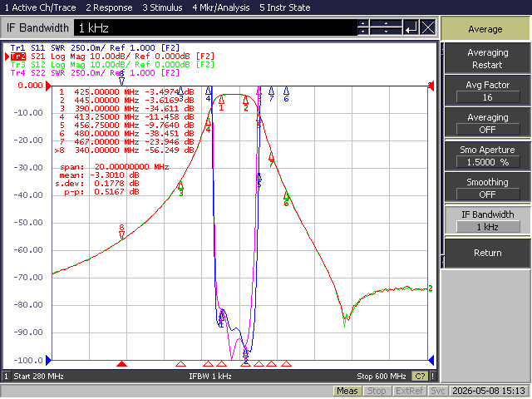
Task: Click the Svc status indicator
Action: click(x=438, y=392)
